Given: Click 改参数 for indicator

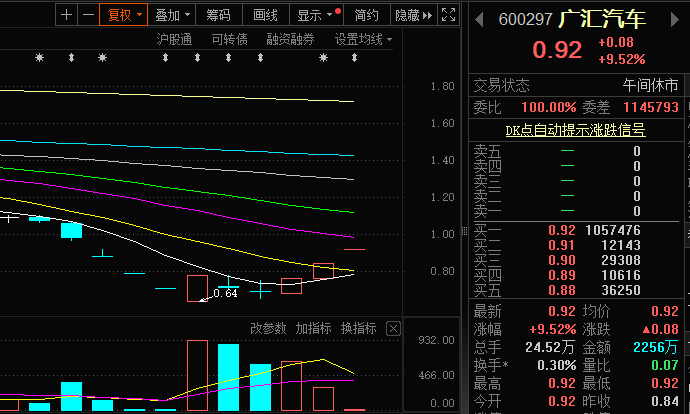Looking at the screenshot, I should 268,328.
